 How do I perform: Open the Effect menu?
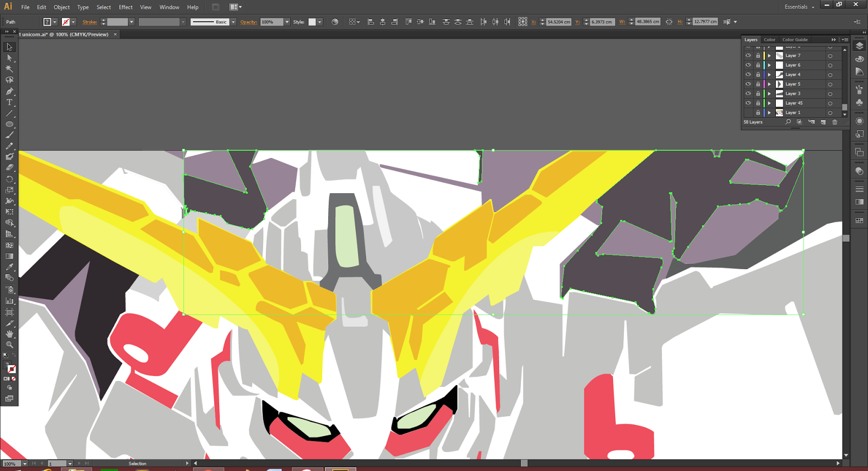tap(126, 7)
